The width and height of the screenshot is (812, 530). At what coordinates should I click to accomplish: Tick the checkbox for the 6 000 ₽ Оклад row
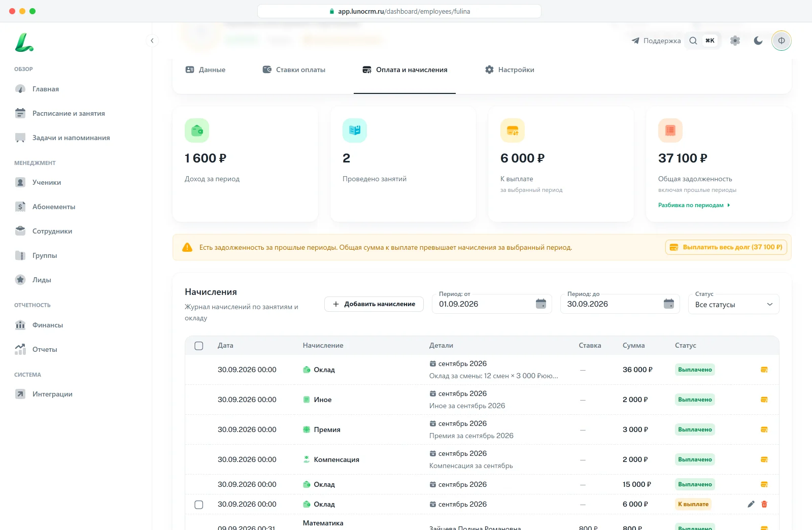pyautogui.click(x=199, y=505)
